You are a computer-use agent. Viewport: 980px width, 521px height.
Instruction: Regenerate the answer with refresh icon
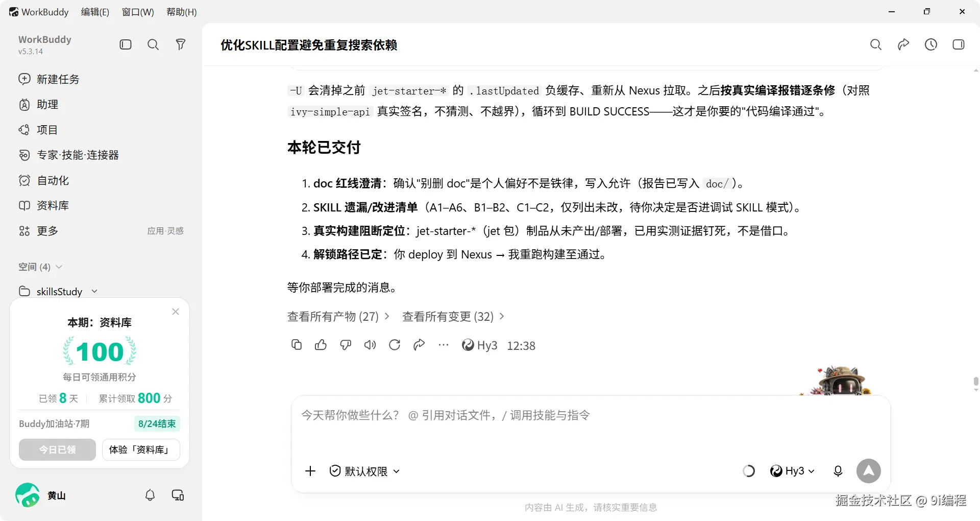coord(395,345)
